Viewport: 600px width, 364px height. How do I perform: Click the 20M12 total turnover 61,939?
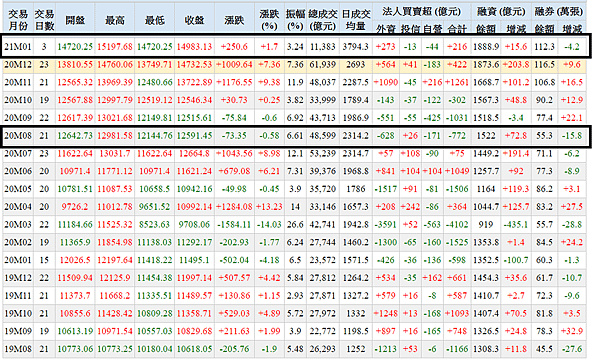pyautogui.click(x=323, y=65)
